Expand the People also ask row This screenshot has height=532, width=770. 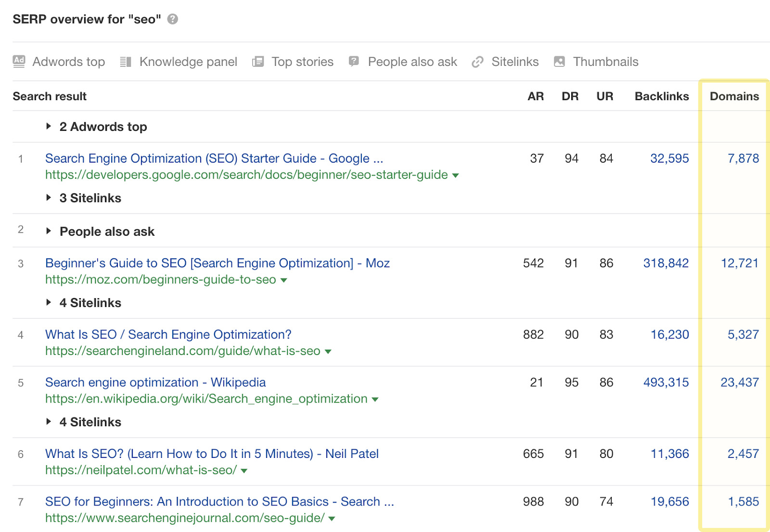(49, 231)
